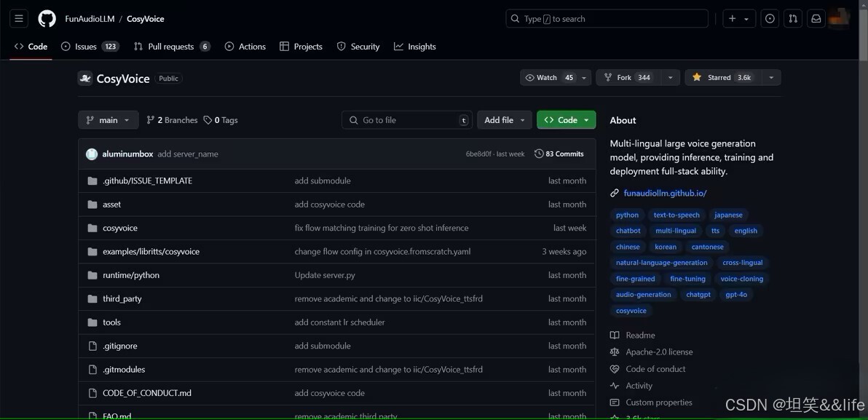Click the runtime/python folder icon
Screen dimensions: 868x420
[92, 275]
